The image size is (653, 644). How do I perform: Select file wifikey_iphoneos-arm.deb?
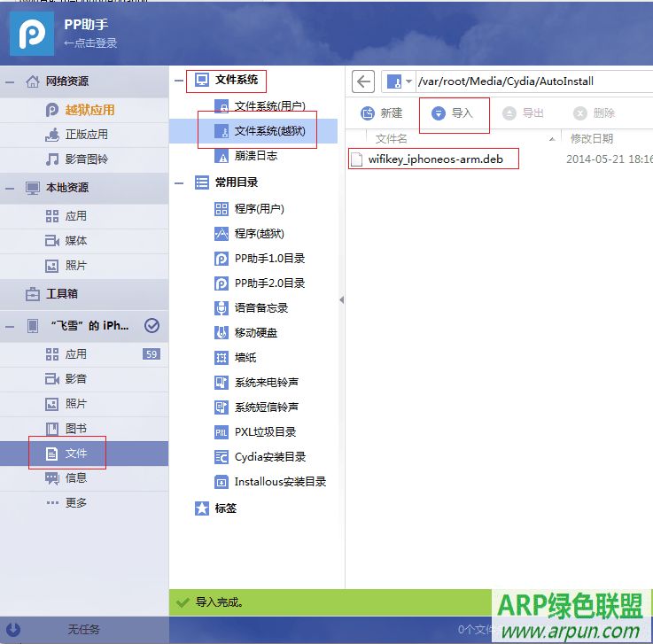tap(435, 159)
